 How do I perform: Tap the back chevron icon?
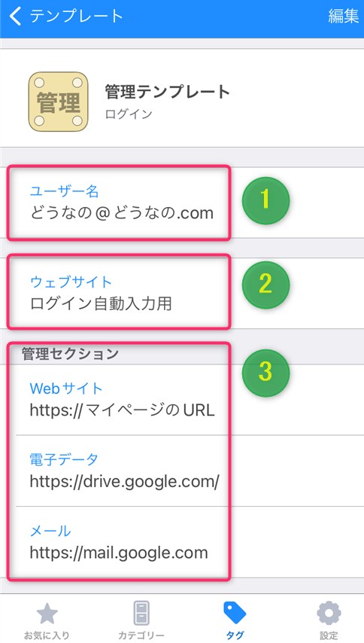pos(15,17)
